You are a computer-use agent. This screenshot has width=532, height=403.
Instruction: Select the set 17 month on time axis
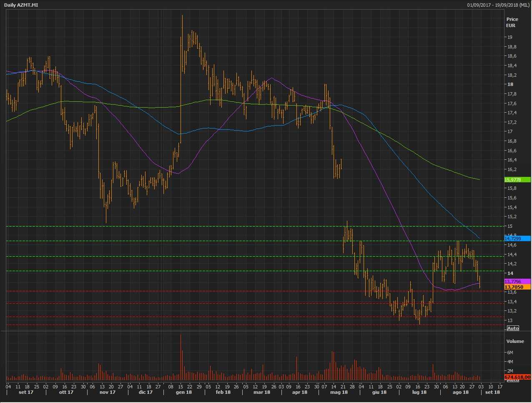click(26, 392)
